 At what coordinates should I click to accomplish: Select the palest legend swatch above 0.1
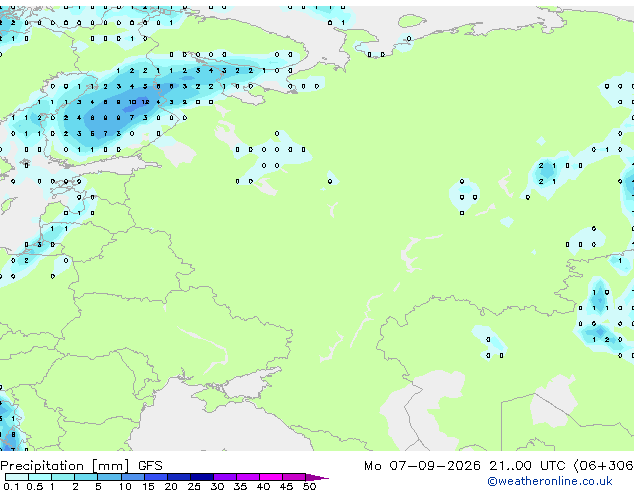[x=17, y=477]
